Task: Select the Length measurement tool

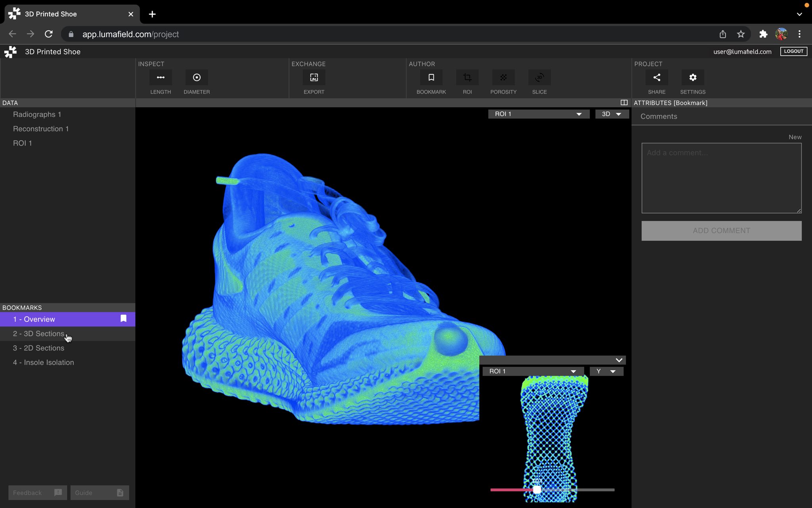Action: [x=161, y=78]
